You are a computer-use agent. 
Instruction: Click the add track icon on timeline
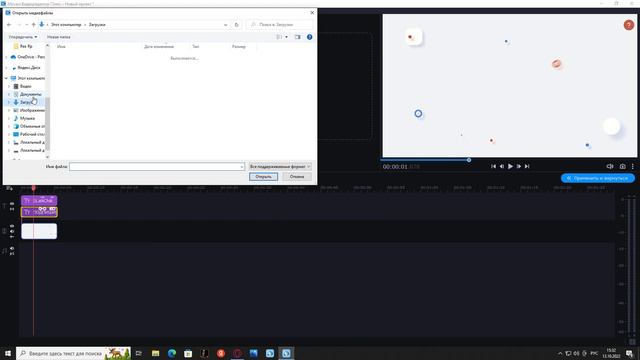click(9, 188)
